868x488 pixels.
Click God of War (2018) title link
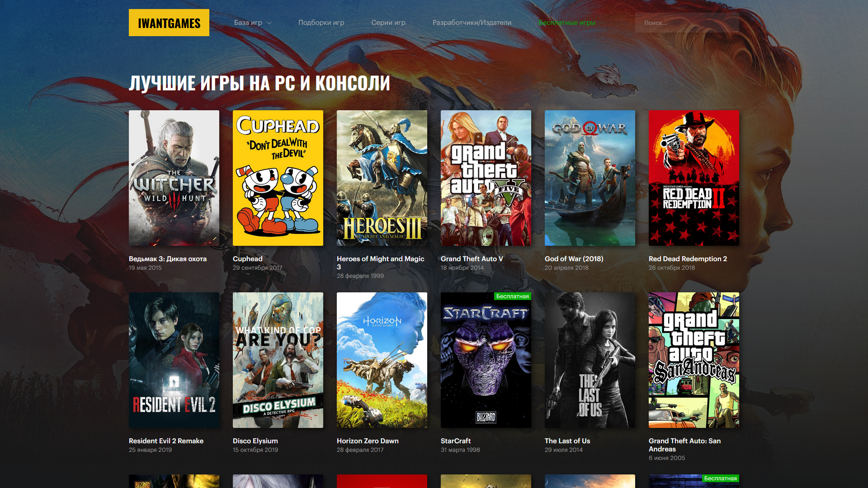coord(574,259)
